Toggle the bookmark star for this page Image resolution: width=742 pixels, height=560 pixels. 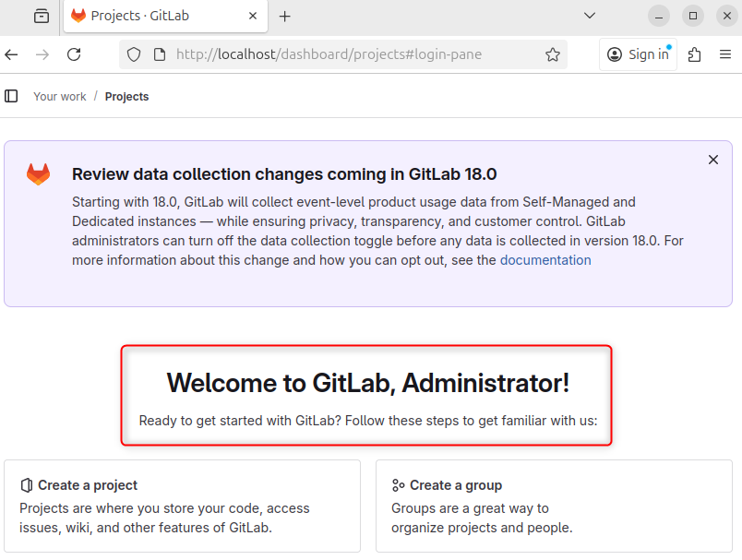click(x=553, y=54)
